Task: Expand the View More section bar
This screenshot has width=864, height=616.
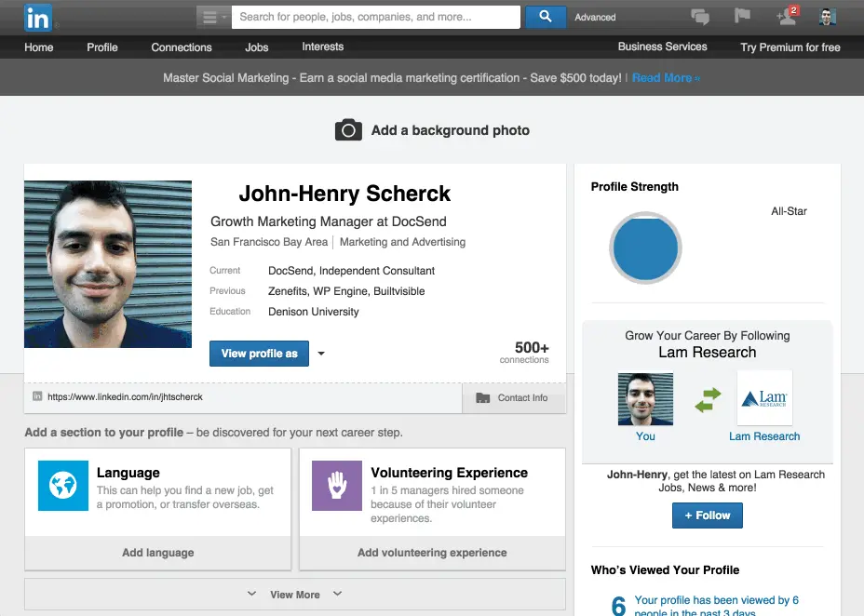Action: (295, 594)
